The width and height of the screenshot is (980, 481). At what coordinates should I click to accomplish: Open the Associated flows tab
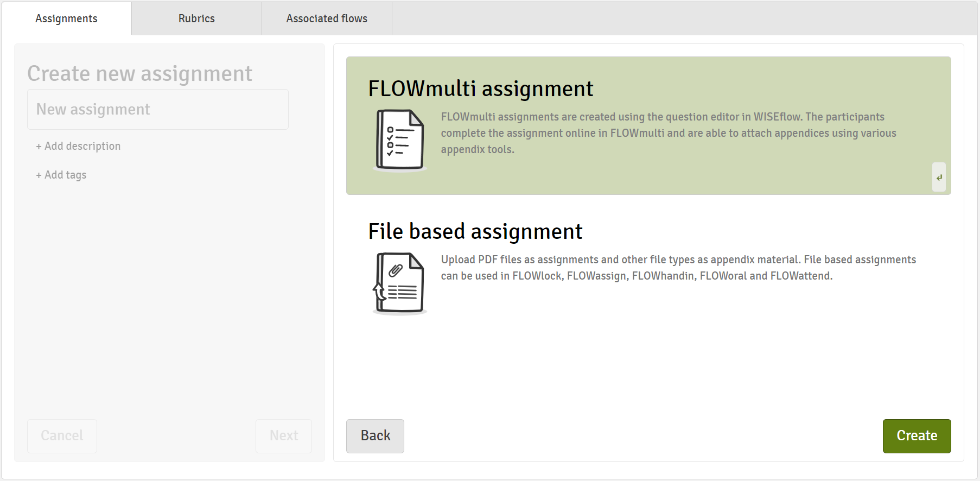coord(327,18)
